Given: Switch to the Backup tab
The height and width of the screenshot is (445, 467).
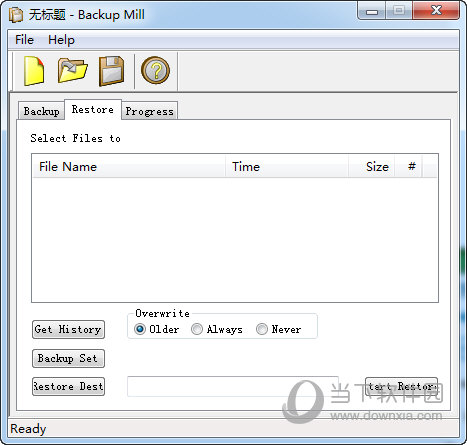Looking at the screenshot, I should pos(41,111).
